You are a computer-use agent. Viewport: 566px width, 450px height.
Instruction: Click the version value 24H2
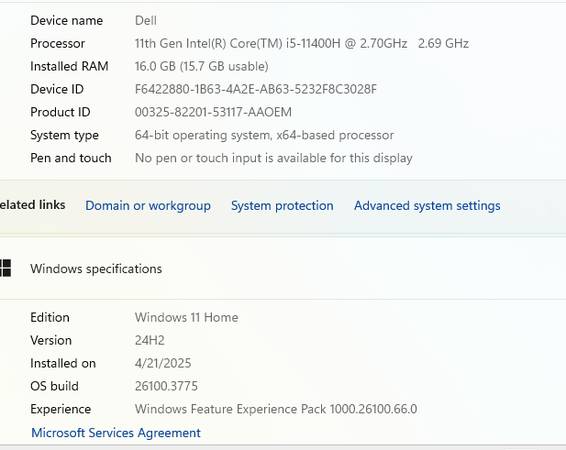point(149,340)
